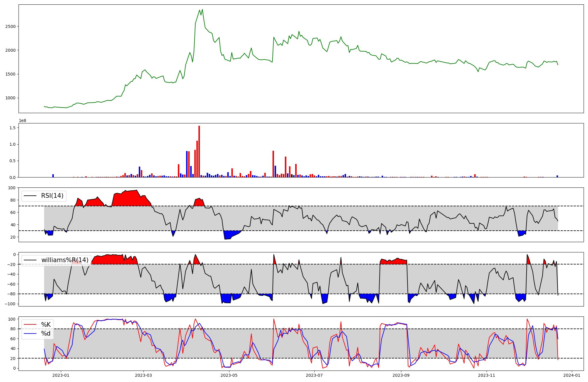Click the williams%R(14) legend label
The height and width of the screenshot is (382, 588).
[65, 260]
